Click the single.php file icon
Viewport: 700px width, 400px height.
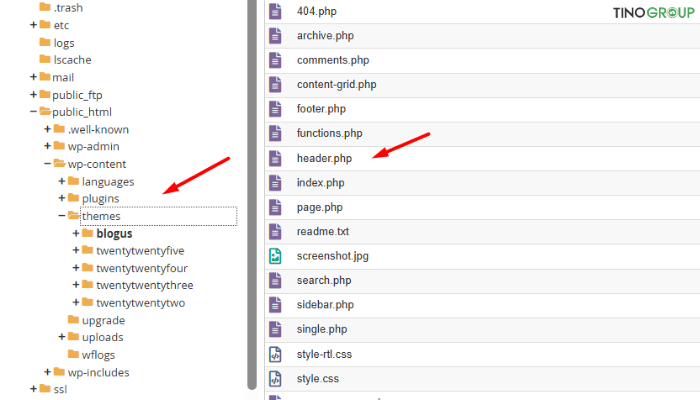pos(275,329)
